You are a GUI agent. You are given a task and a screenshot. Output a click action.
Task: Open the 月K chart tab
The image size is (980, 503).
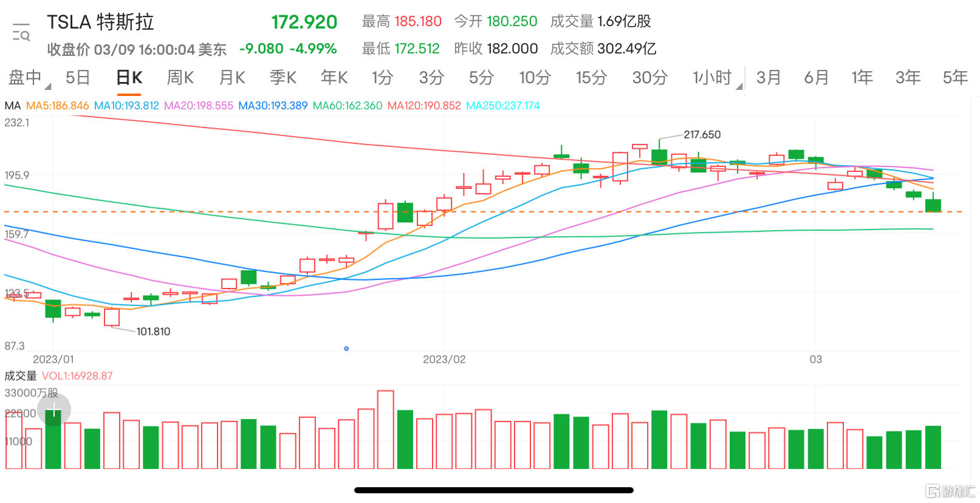[232, 78]
